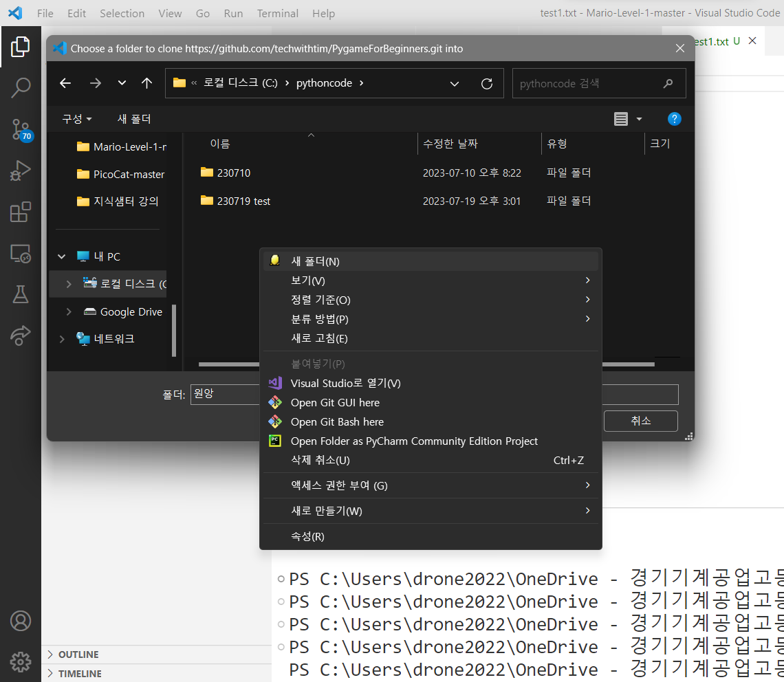Open the Explorer view in activity bar

(21, 47)
